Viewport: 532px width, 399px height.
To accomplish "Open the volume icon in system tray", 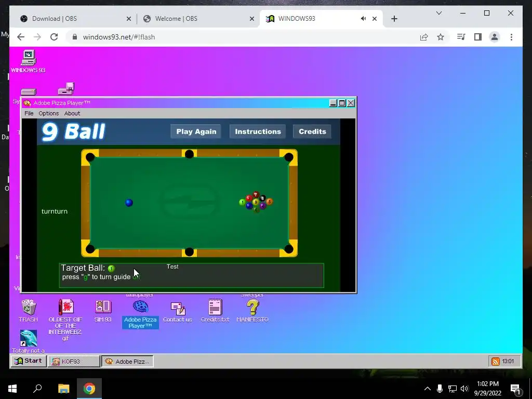I will (x=464, y=389).
